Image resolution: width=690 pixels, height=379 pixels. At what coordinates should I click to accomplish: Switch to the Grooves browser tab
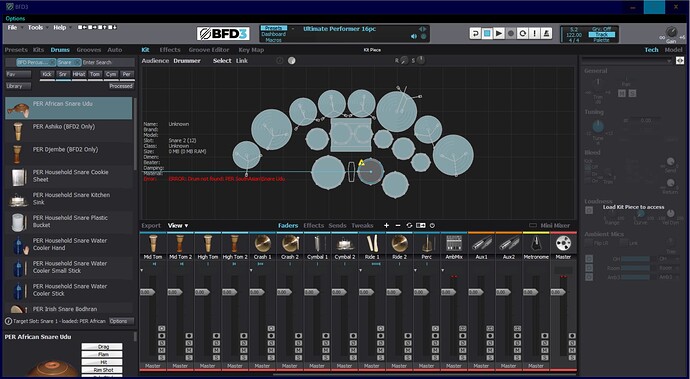click(88, 50)
